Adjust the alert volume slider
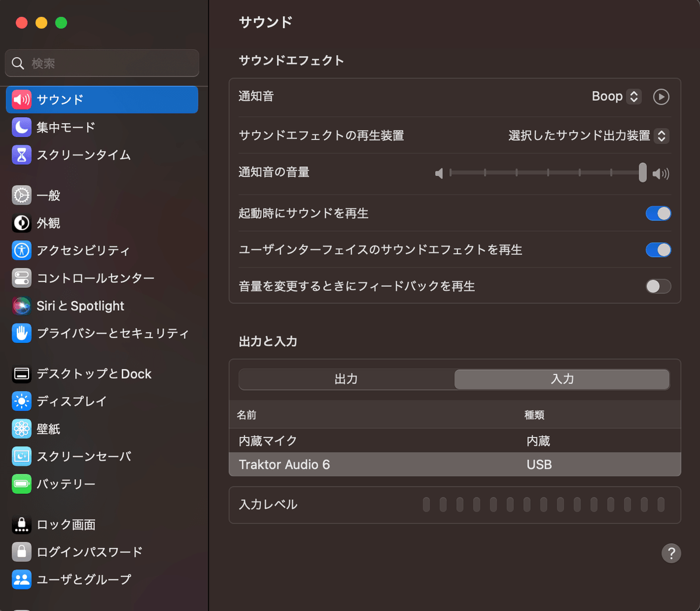 [x=642, y=173]
